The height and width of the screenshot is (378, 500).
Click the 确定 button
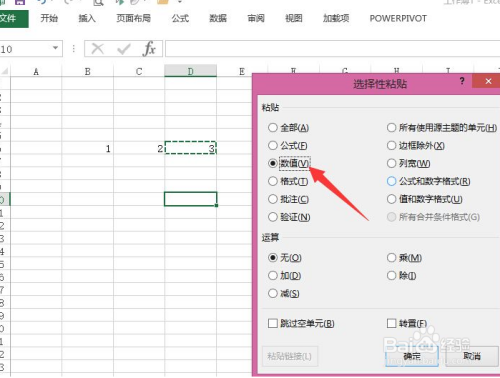point(412,356)
